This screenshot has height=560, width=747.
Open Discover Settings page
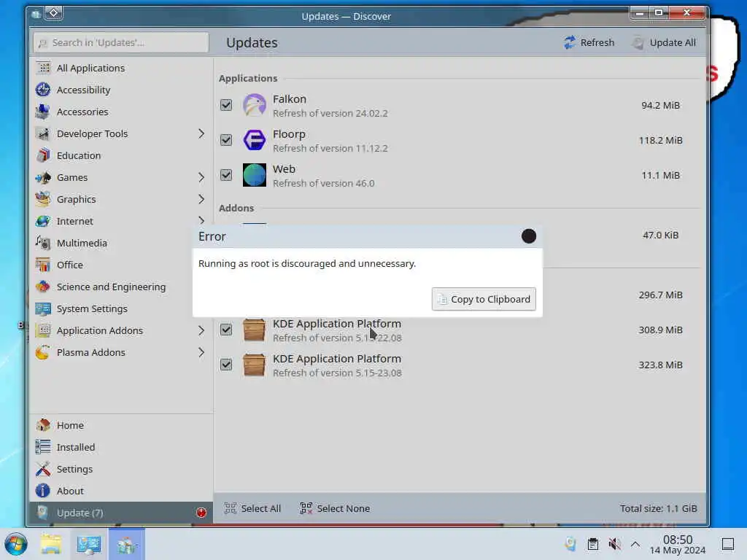(121, 470)
